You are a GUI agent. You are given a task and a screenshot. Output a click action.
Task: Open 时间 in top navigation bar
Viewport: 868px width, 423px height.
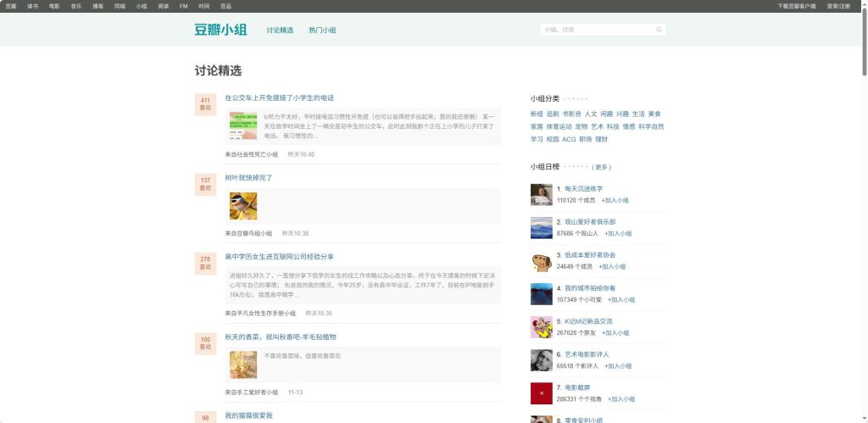tap(203, 6)
